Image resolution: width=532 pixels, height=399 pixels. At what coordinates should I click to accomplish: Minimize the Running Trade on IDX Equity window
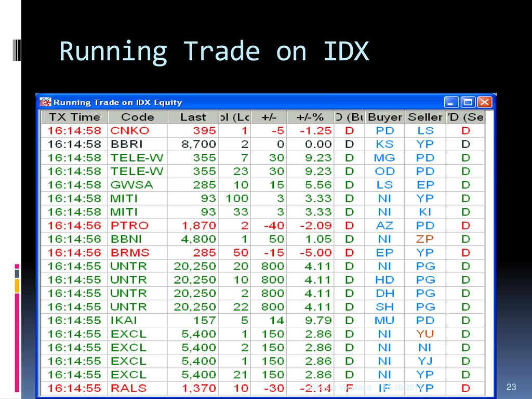click(451, 102)
